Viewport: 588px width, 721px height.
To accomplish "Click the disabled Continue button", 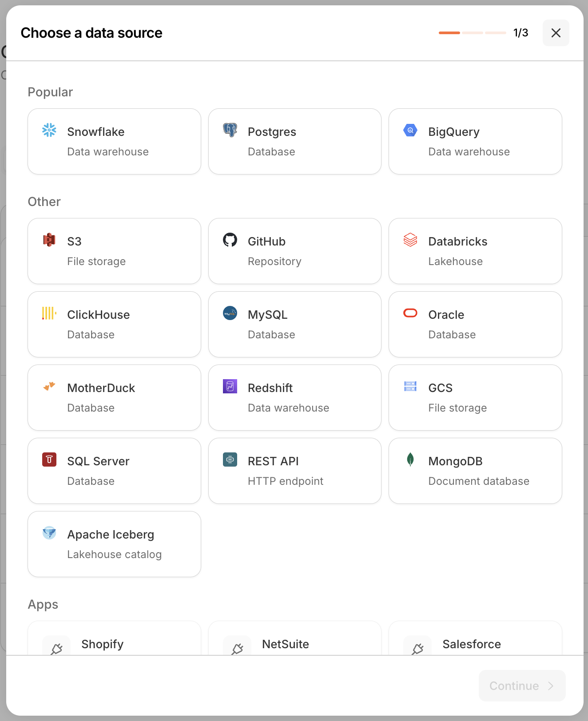I will pyautogui.click(x=522, y=686).
